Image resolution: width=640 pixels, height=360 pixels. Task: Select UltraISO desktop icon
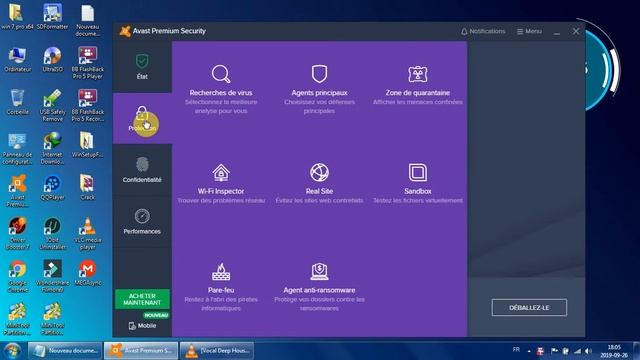(x=52, y=60)
